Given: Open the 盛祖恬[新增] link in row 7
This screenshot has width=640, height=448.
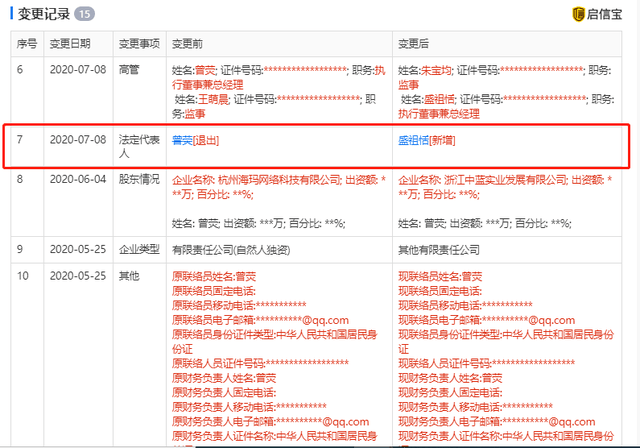Looking at the screenshot, I should tap(424, 142).
